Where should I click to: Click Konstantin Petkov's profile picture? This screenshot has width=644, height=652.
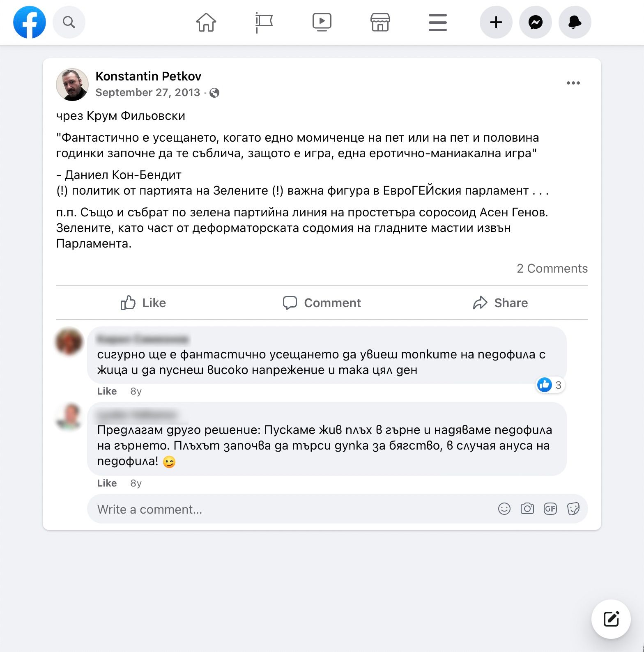[72, 85]
